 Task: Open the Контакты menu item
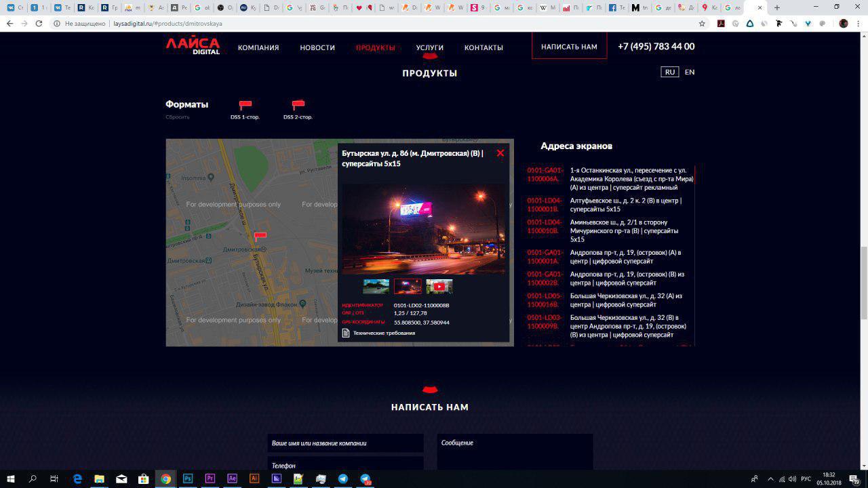click(484, 48)
